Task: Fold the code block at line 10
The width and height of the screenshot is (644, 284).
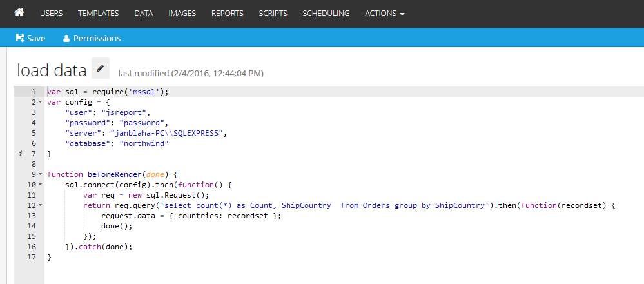Action: pyautogui.click(x=41, y=185)
